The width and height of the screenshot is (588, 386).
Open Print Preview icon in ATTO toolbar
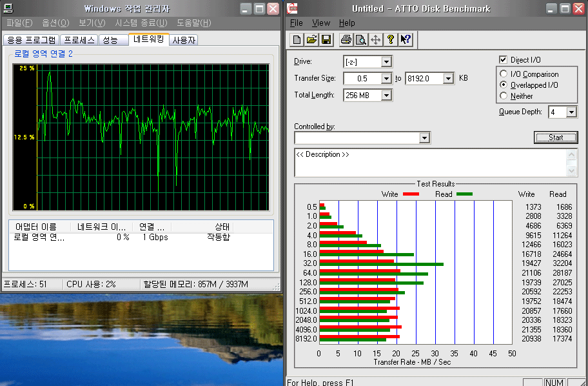pos(361,39)
